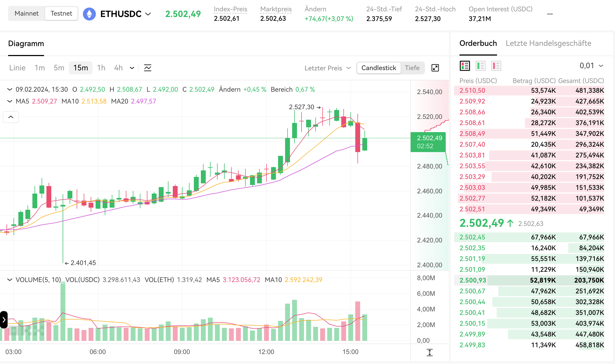Select the 1h timeframe
The image size is (615, 364).
click(101, 68)
